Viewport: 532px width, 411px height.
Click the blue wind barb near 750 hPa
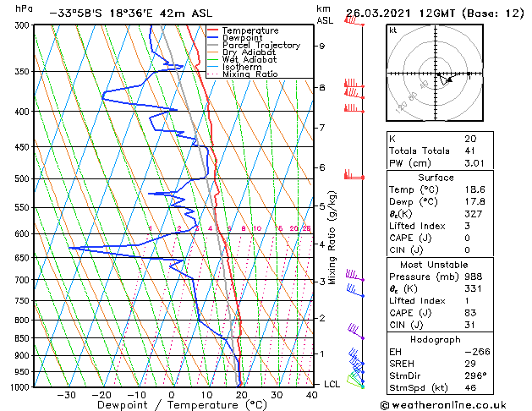(x=355, y=291)
